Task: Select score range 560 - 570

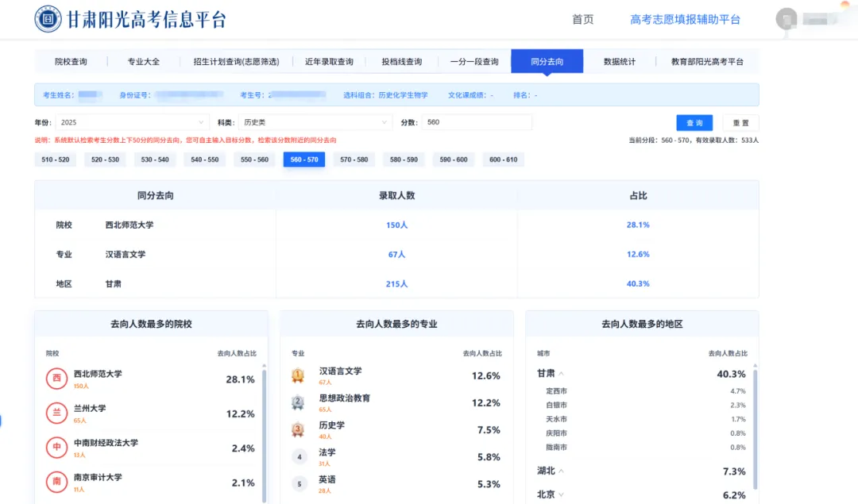Action: [x=304, y=160]
